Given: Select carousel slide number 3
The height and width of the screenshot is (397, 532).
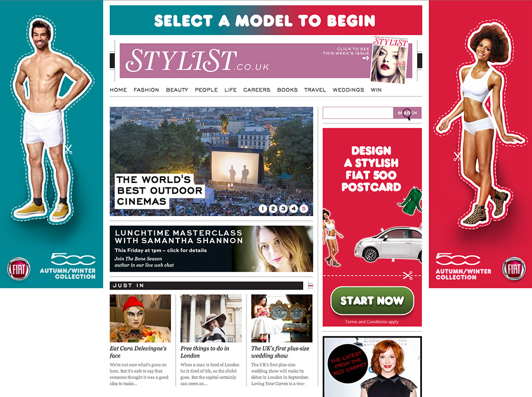Looking at the screenshot, I should click(284, 209).
